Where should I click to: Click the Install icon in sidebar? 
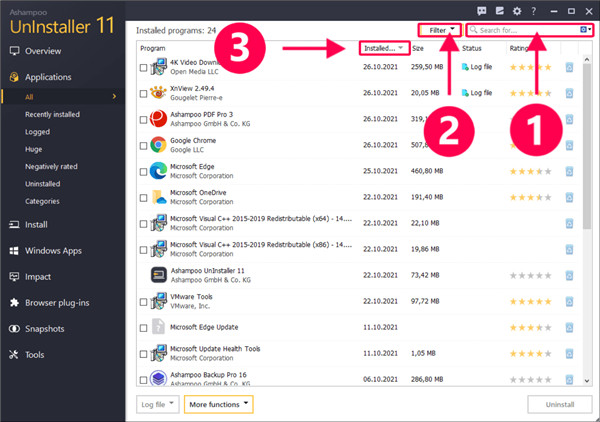[x=15, y=225]
